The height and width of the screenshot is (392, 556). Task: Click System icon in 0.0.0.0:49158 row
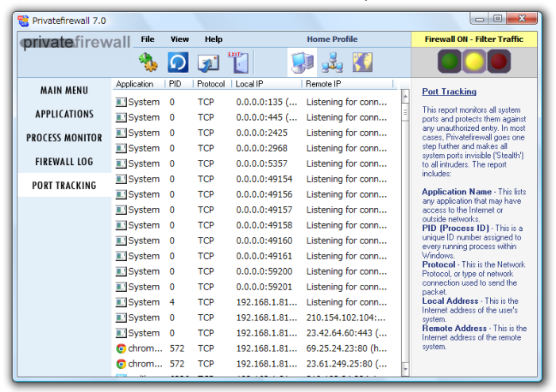pyautogui.click(x=121, y=225)
